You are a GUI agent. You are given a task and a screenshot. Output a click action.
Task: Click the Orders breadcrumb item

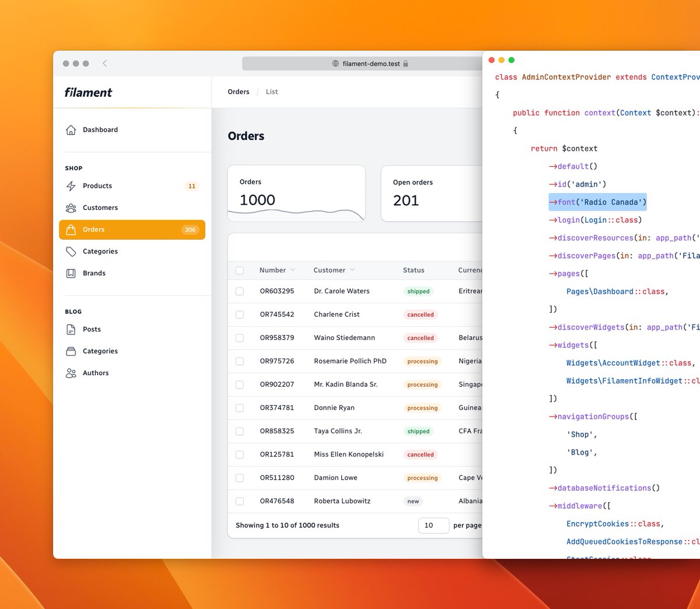(x=238, y=92)
